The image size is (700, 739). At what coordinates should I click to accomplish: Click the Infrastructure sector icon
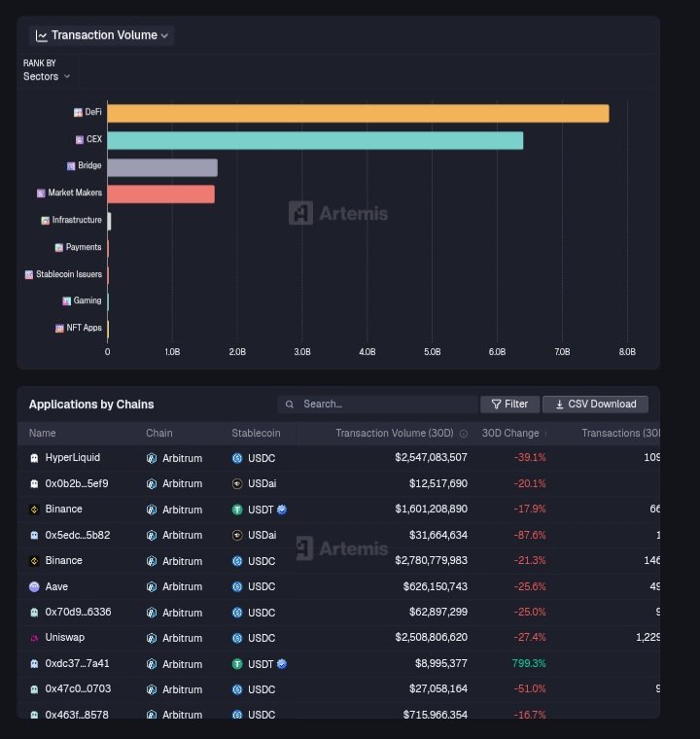click(46, 221)
